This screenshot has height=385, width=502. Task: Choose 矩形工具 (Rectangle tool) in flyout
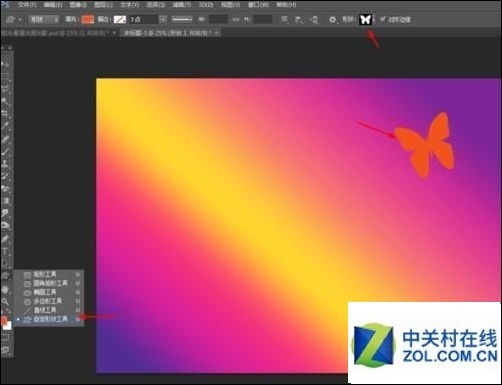pyautogui.click(x=49, y=274)
